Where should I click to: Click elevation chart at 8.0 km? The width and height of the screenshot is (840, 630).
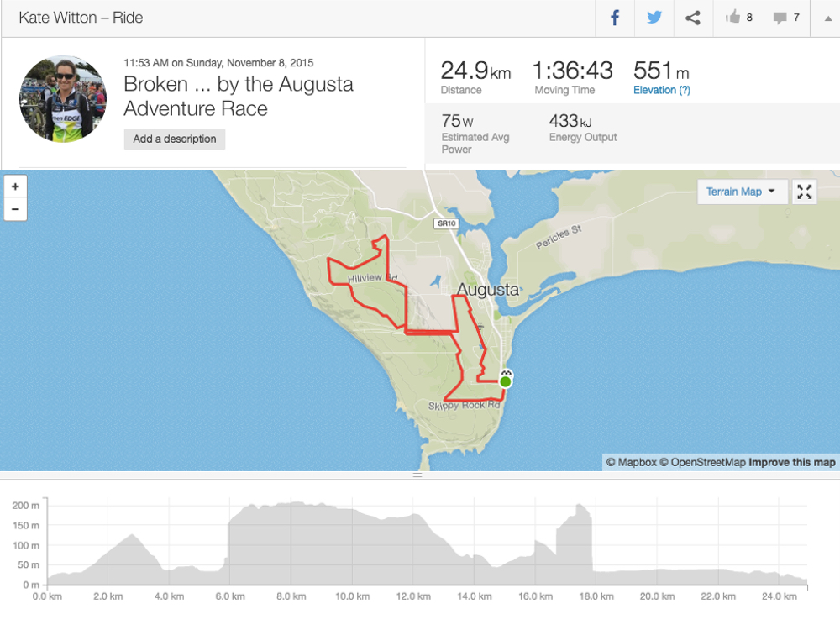pos(291,543)
